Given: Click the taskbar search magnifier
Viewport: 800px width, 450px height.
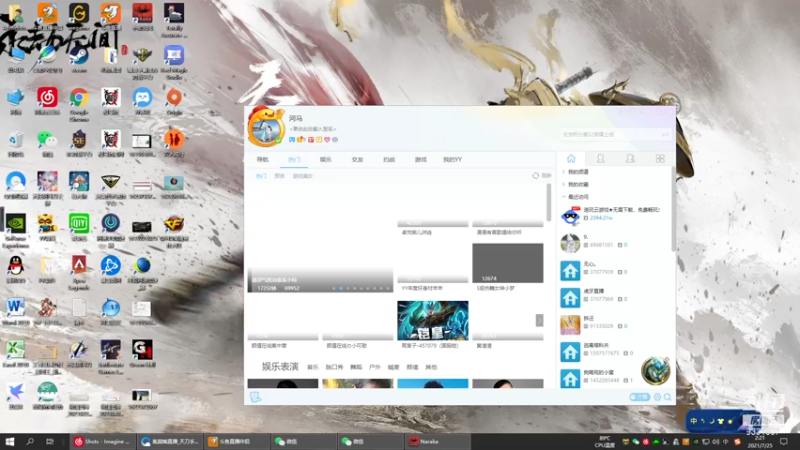Looking at the screenshot, I should (x=30, y=441).
